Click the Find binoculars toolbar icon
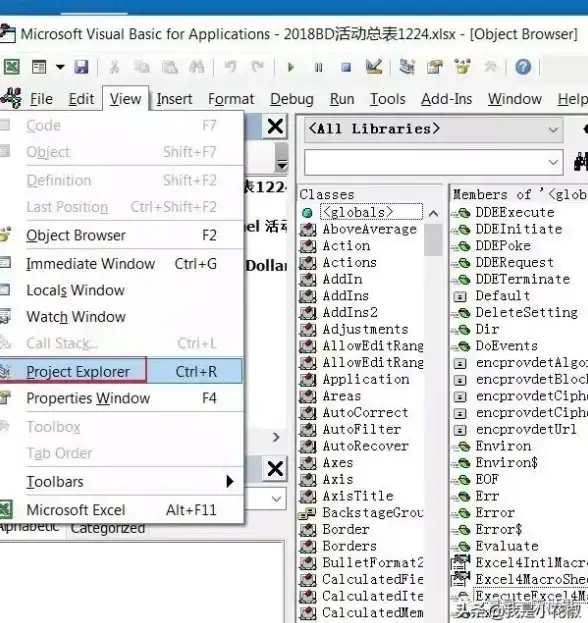This screenshot has width=588, height=623. click(x=197, y=67)
